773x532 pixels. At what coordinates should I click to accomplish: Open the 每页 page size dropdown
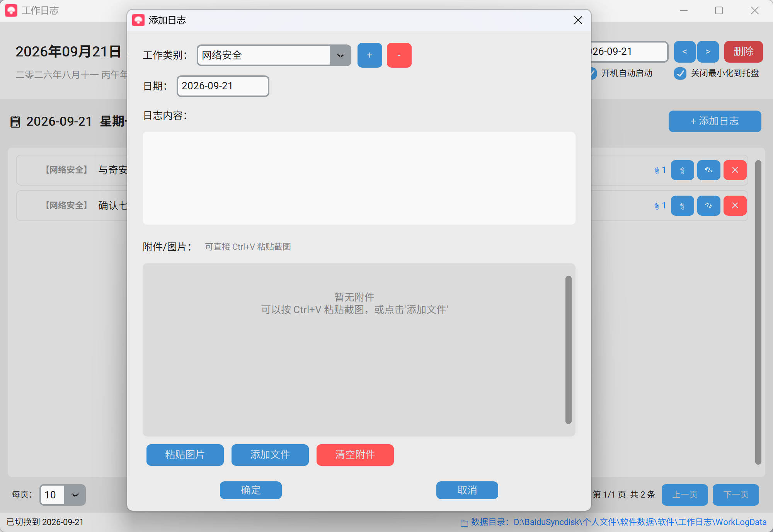click(75, 495)
